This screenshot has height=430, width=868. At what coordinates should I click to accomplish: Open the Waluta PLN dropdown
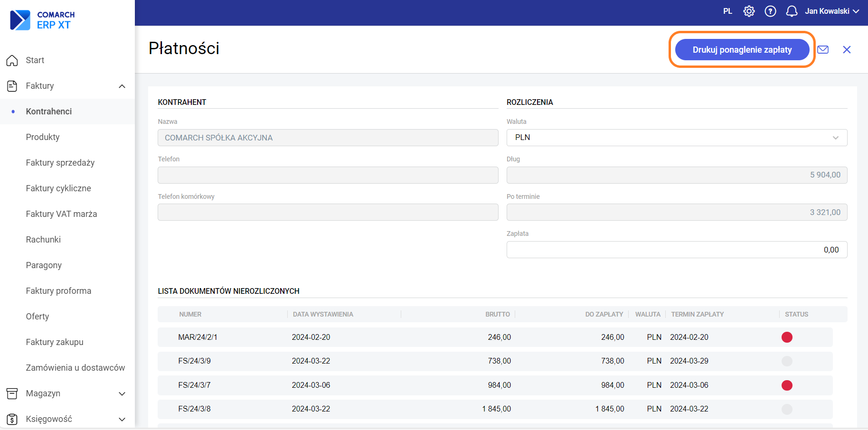676,138
